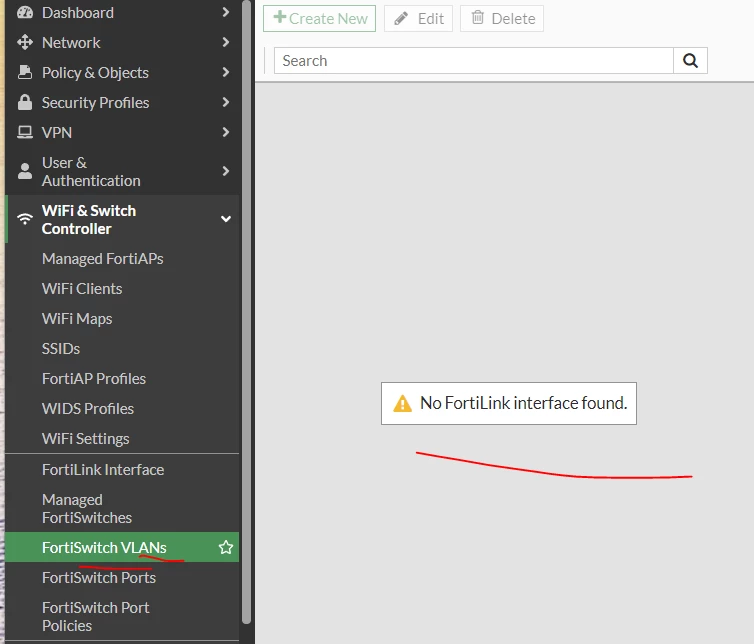Click the Security Profiles lock icon

[x=25, y=102]
